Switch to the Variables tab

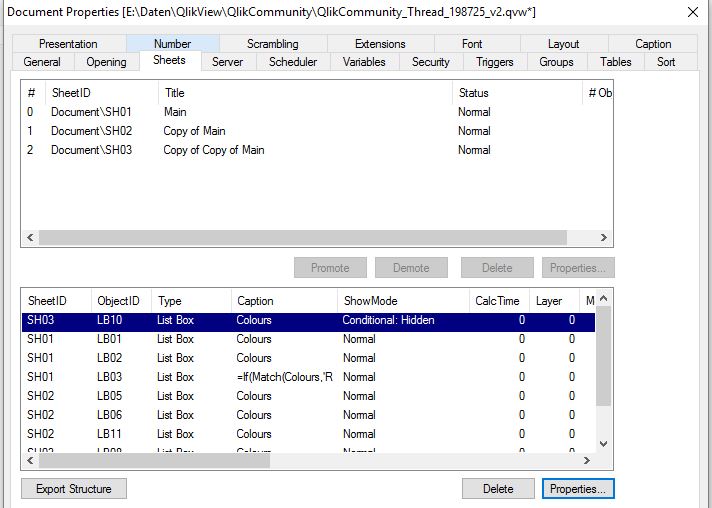(x=364, y=62)
